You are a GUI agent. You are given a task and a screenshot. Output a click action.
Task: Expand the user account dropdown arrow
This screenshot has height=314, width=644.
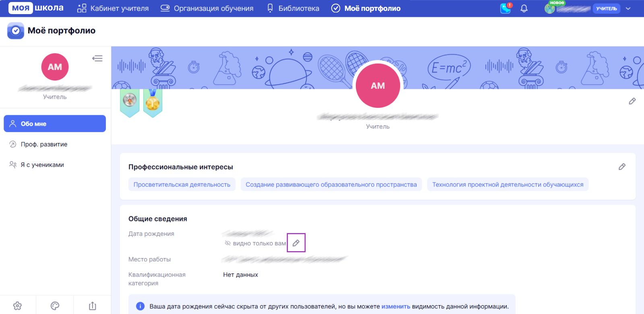628,8
